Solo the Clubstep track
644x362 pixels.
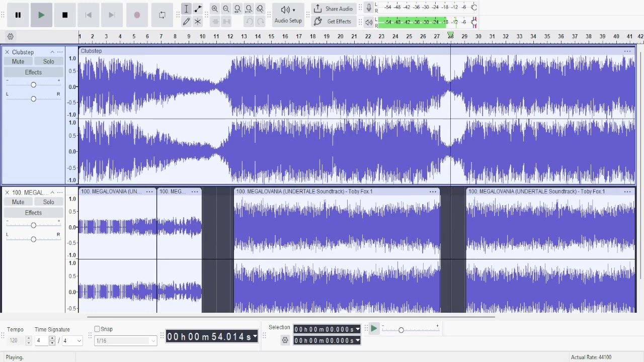click(49, 61)
